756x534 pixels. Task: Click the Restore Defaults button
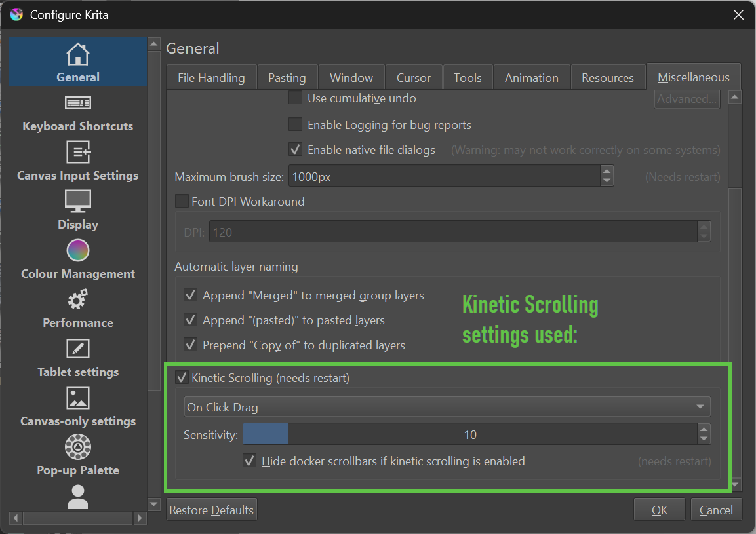tap(211, 509)
